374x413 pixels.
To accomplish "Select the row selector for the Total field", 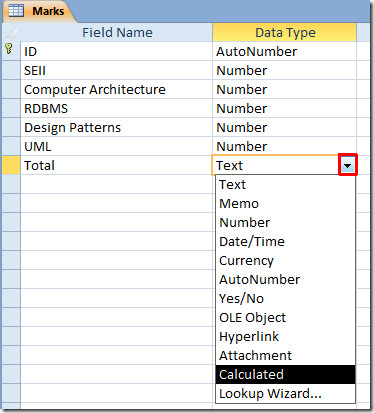I will [11, 165].
